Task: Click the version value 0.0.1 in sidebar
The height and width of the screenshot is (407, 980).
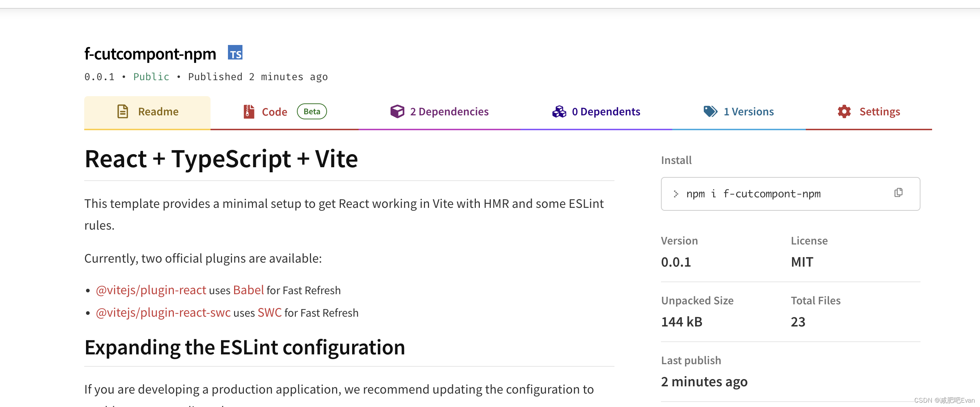Action: pyautogui.click(x=676, y=262)
